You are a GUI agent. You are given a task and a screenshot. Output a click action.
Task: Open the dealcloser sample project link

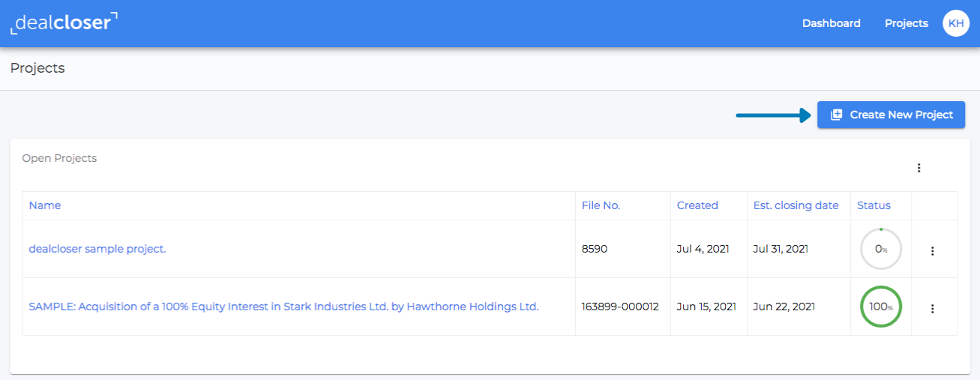click(97, 249)
